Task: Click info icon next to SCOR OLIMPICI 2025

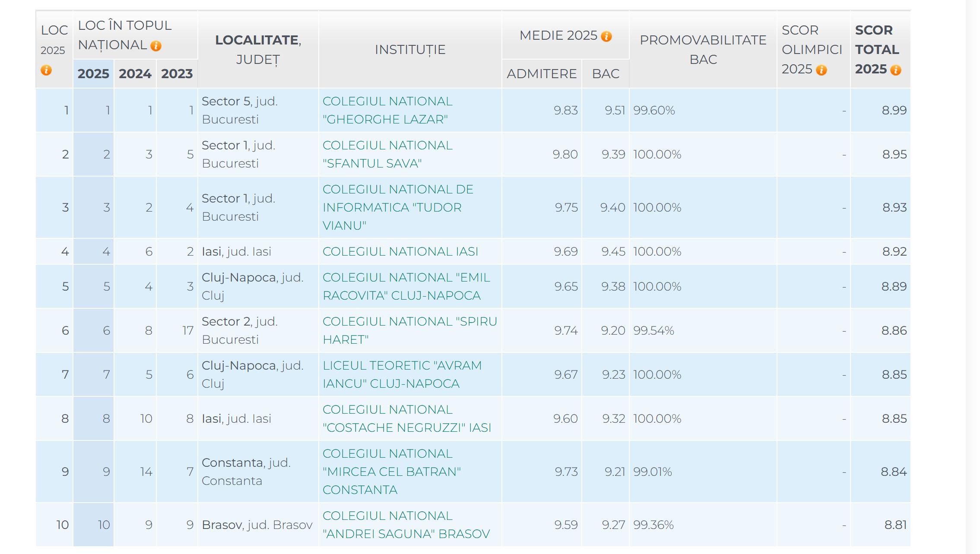Action: (x=821, y=70)
